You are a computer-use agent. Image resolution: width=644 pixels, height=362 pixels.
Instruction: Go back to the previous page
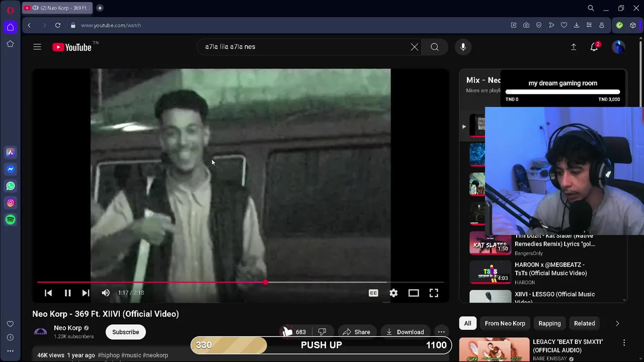tap(29, 25)
